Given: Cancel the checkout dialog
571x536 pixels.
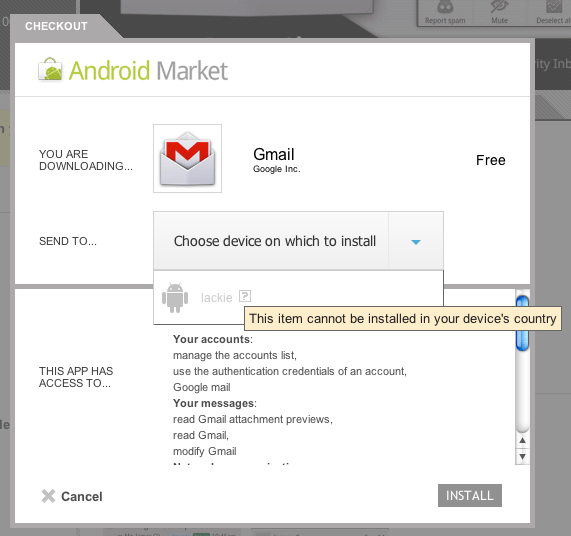Looking at the screenshot, I should (x=72, y=496).
